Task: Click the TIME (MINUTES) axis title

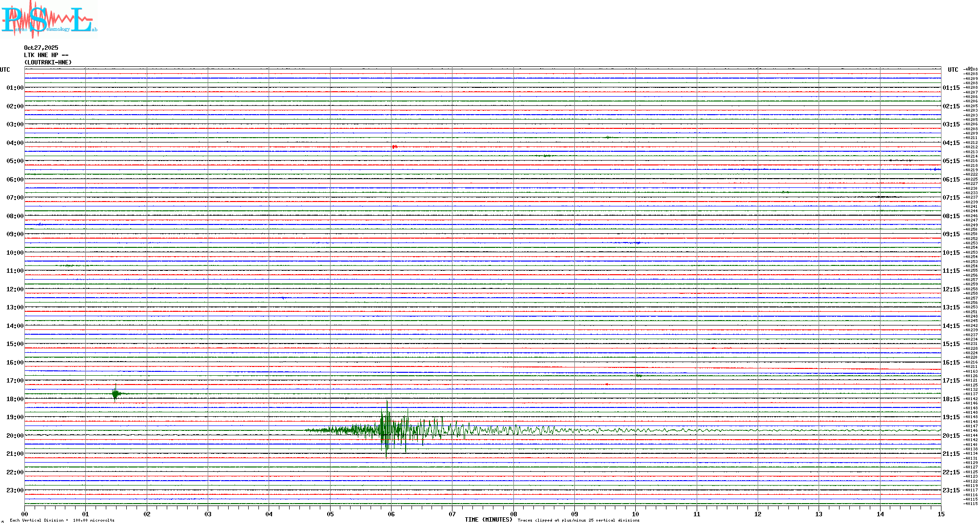Action: 489,520
